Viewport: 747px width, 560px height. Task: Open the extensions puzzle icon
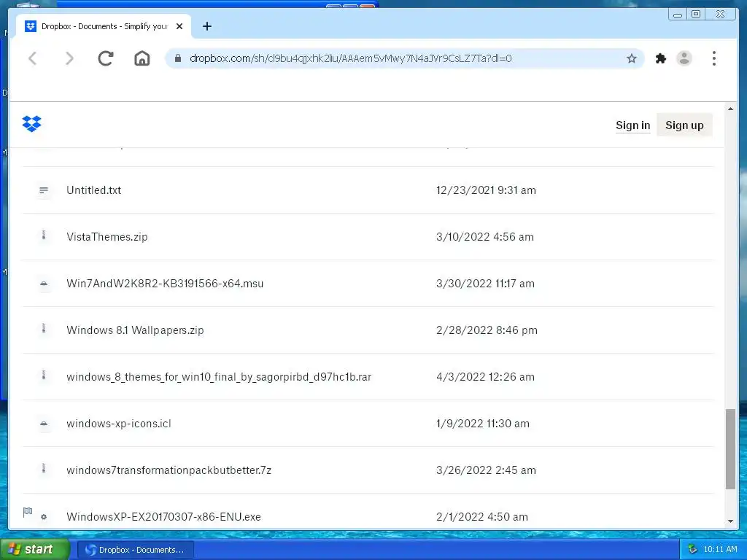tap(661, 58)
